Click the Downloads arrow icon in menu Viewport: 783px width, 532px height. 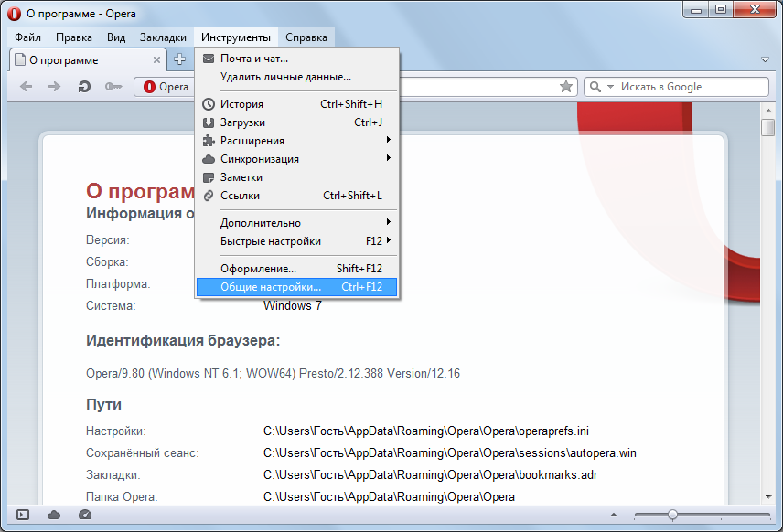[209, 122]
